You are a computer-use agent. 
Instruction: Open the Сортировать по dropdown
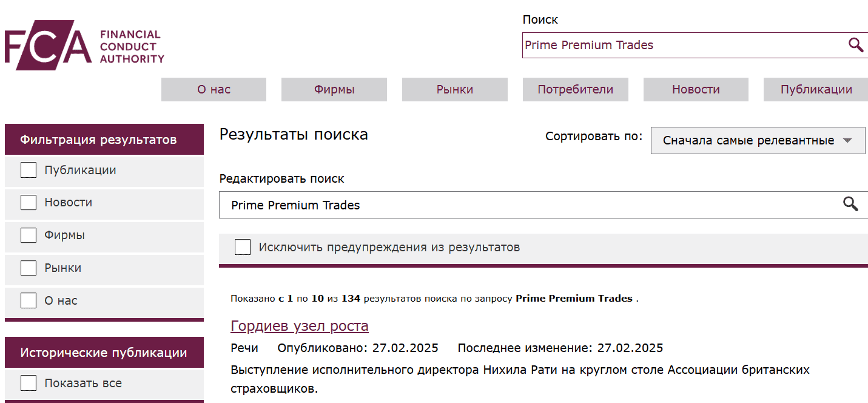[x=758, y=140]
